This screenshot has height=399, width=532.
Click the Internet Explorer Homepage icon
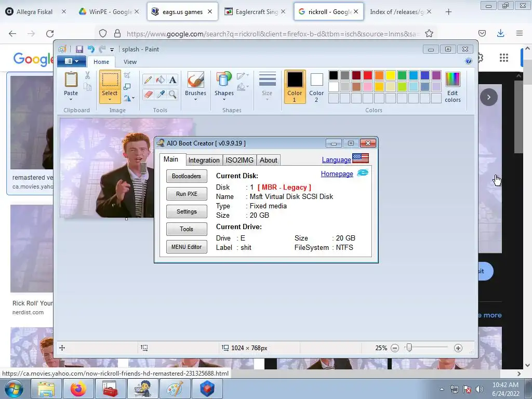point(363,173)
